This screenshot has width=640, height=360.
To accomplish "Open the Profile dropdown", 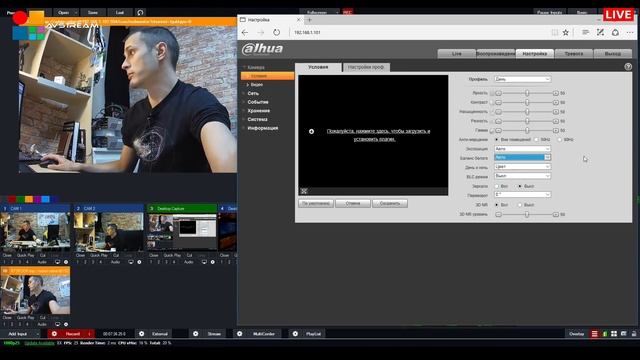I will click(x=522, y=79).
